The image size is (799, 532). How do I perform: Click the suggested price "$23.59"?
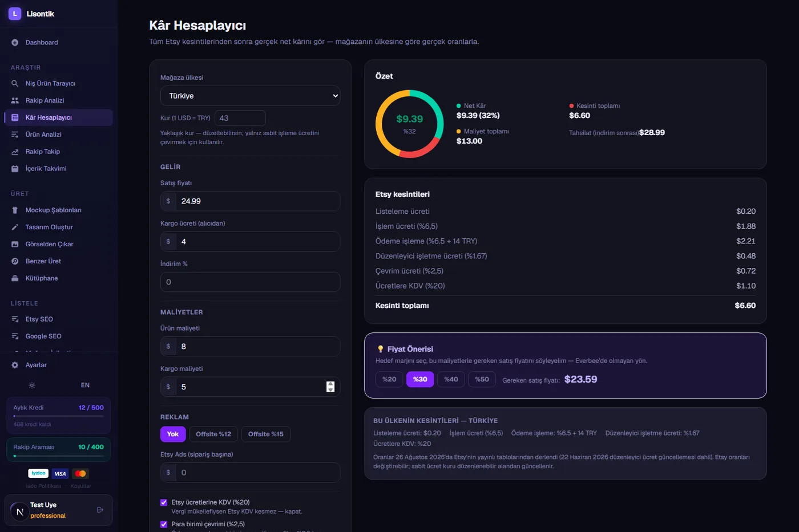click(581, 379)
